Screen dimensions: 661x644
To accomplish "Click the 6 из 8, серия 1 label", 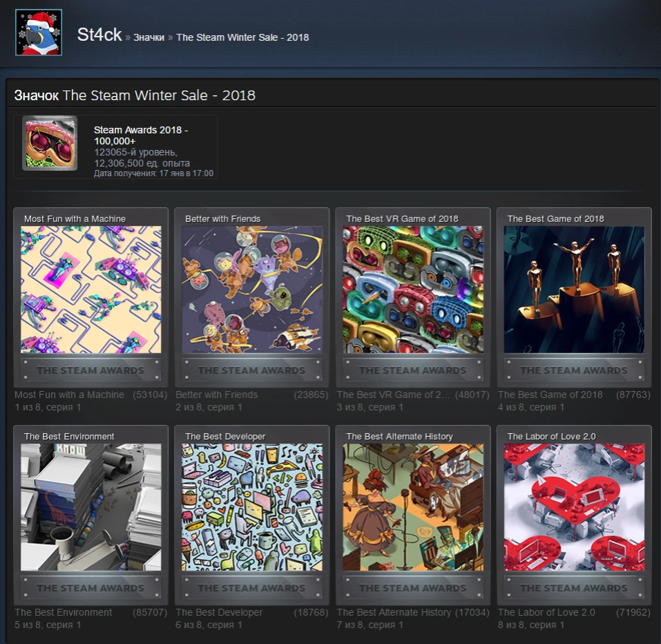I will tap(209, 625).
